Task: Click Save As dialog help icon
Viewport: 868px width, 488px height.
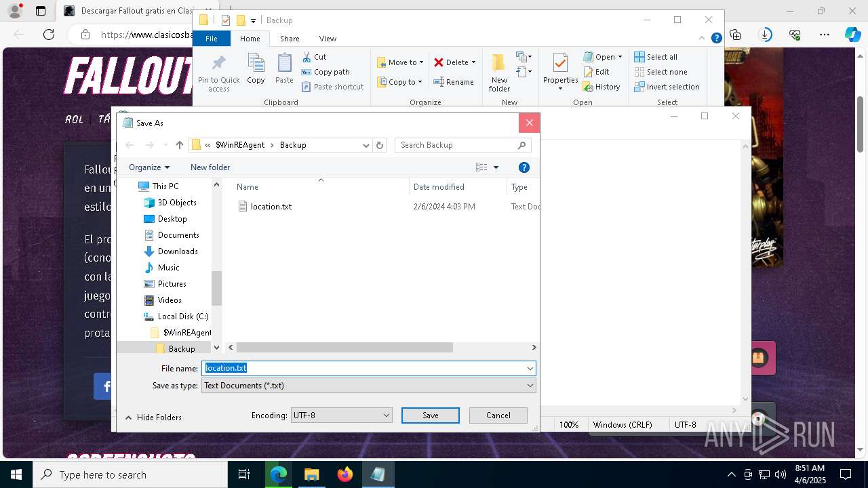Action: tap(524, 167)
